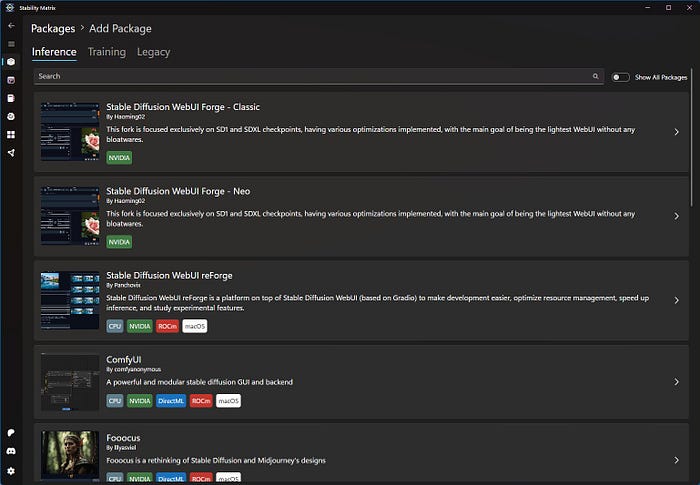Toggle the Show All Packages switch

tap(620, 77)
